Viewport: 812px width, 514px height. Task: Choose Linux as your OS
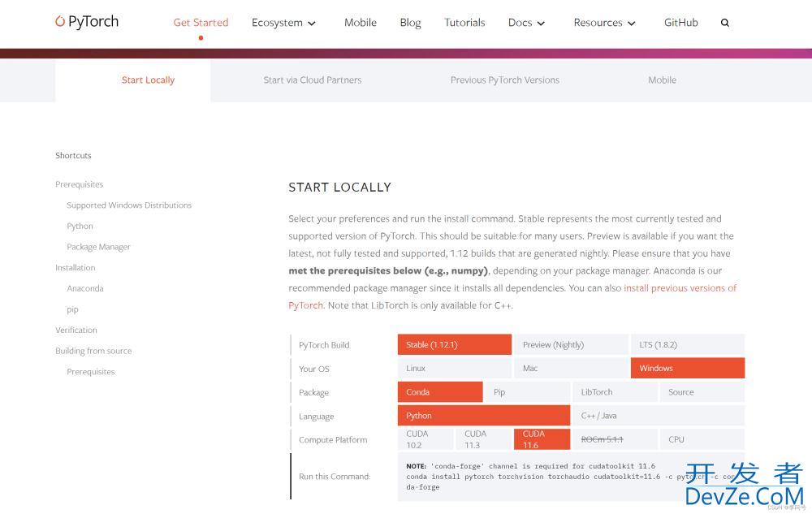(455, 368)
